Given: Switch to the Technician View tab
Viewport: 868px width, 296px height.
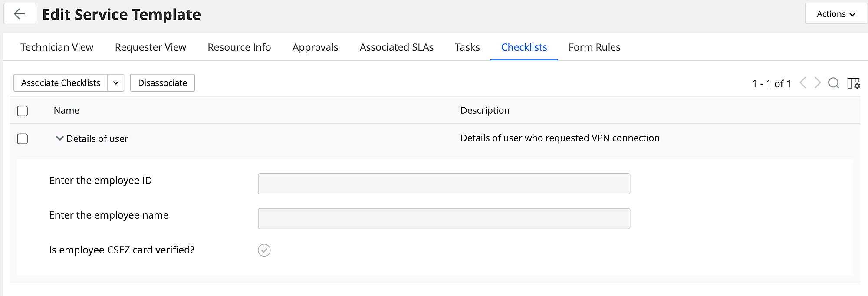Looking at the screenshot, I should click(x=57, y=47).
